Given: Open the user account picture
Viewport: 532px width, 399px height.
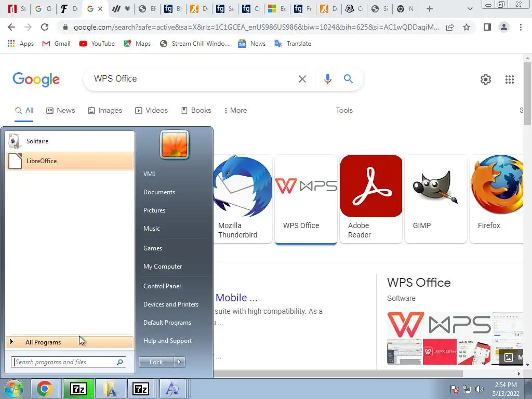Looking at the screenshot, I should (x=175, y=144).
